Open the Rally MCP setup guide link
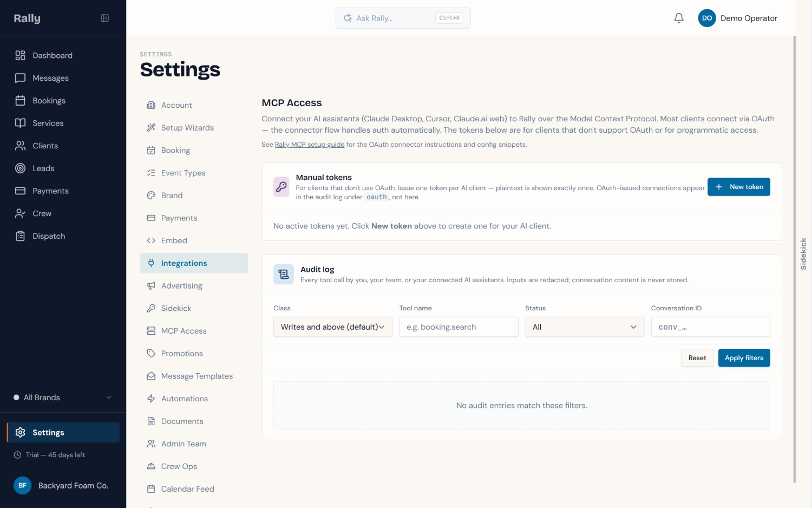Screen dimensions: 812x508 tap(310, 145)
